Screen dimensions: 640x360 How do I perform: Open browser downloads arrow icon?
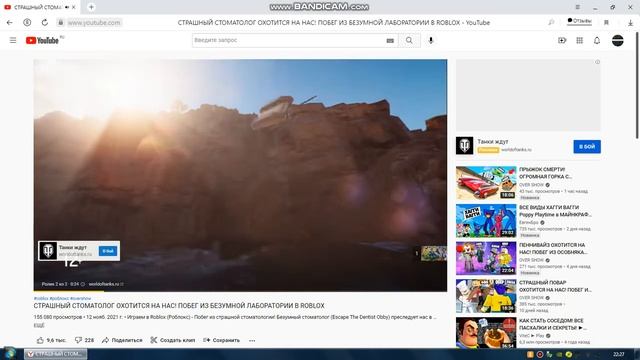coord(631,23)
